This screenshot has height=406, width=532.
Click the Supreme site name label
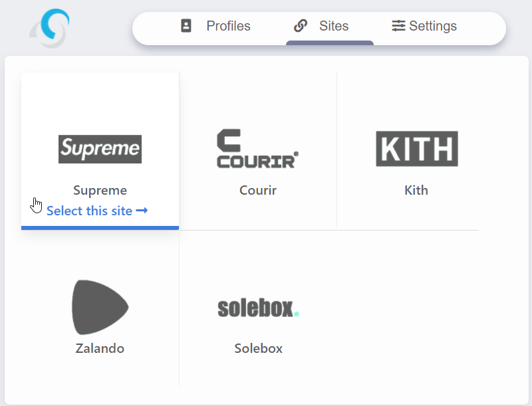click(100, 191)
